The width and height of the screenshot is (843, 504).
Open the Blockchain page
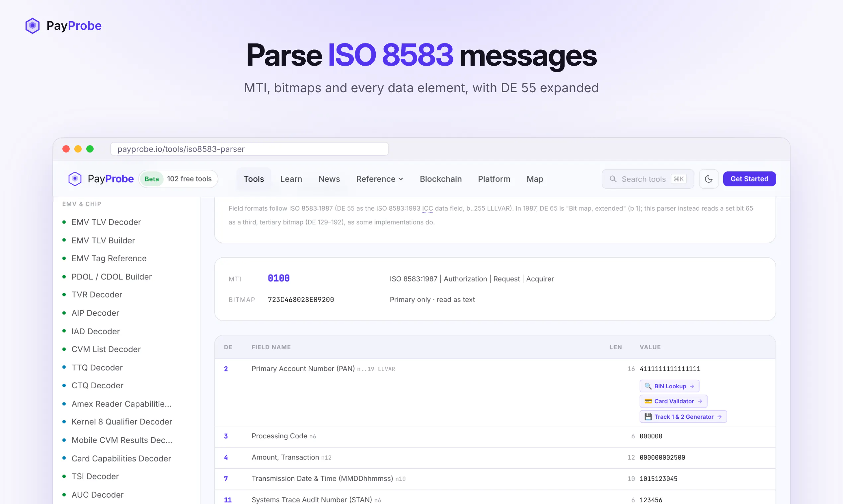pyautogui.click(x=440, y=179)
